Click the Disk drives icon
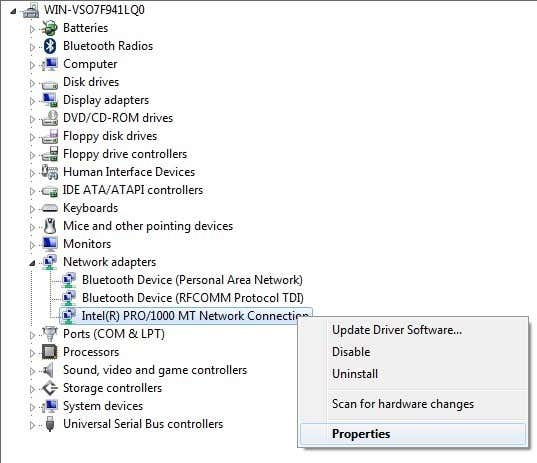537x463 pixels. pyautogui.click(x=50, y=84)
